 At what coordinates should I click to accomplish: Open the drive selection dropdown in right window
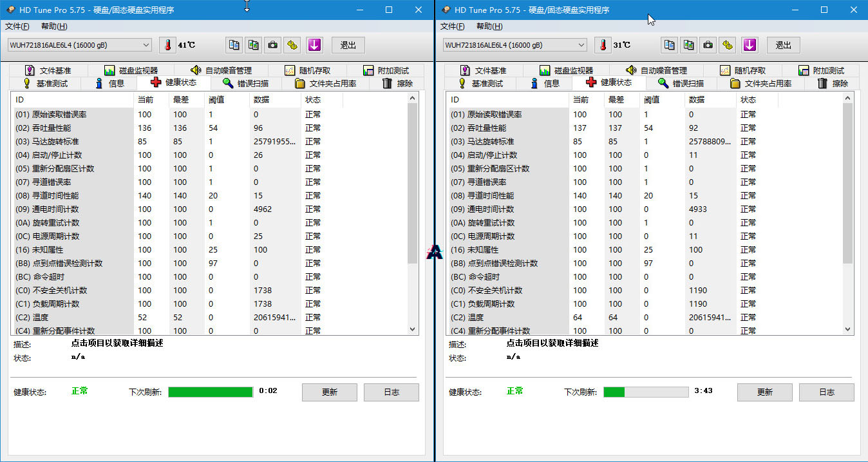coord(581,44)
